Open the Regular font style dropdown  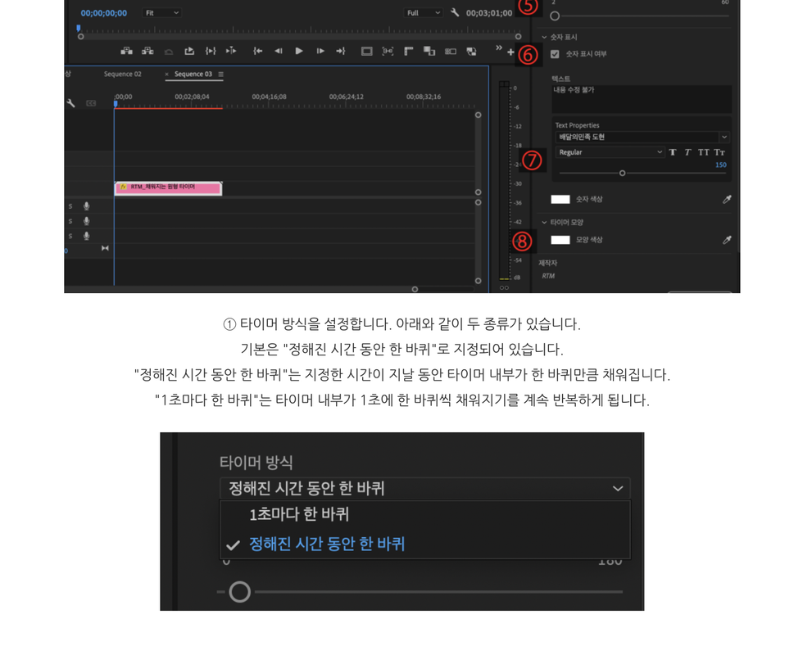(610, 152)
